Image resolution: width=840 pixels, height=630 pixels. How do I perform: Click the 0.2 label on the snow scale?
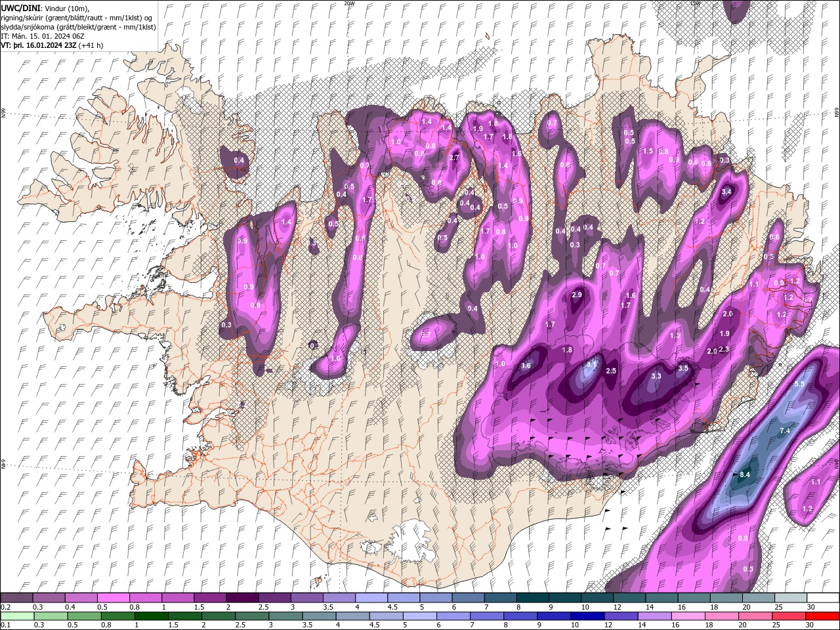(5, 607)
